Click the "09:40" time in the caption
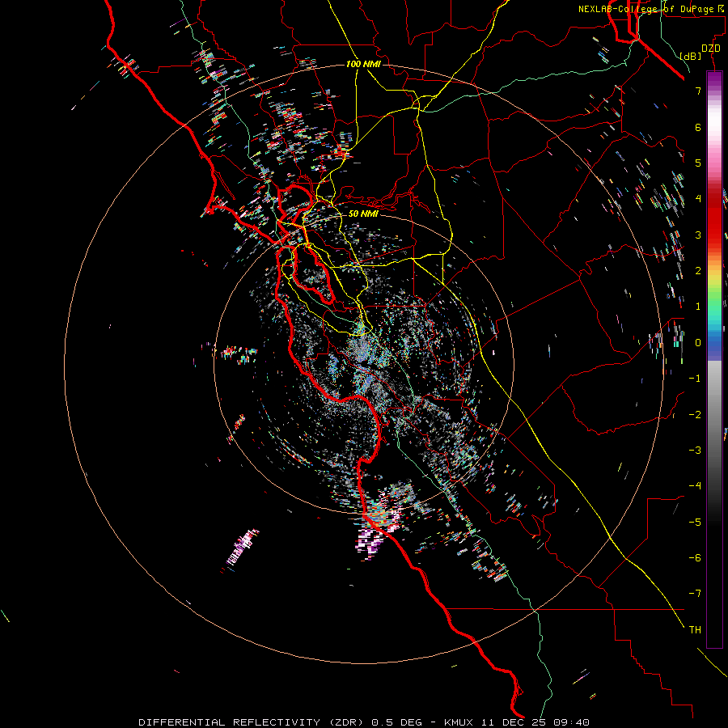The height and width of the screenshot is (728, 728). click(x=573, y=722)
